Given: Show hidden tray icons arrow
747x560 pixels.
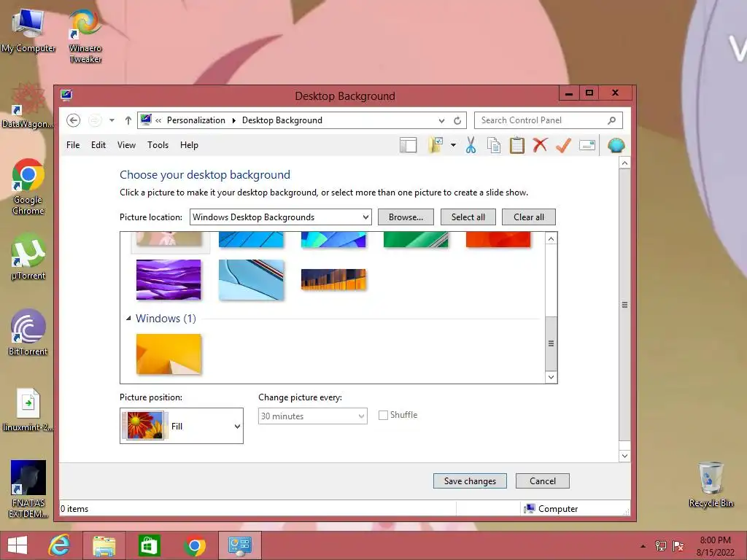Looking at the screenshot, I should (x=643, y=546).
